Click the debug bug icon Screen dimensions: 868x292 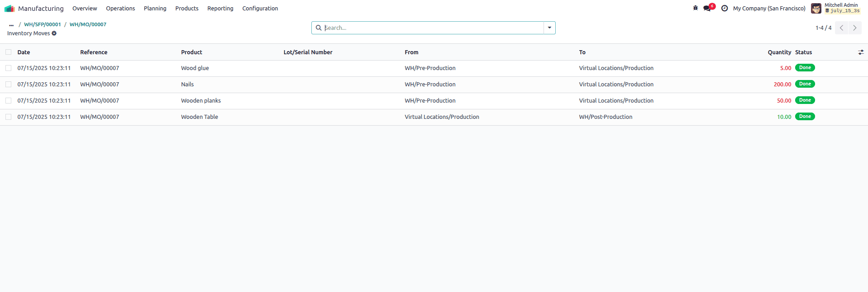point(696,8)
